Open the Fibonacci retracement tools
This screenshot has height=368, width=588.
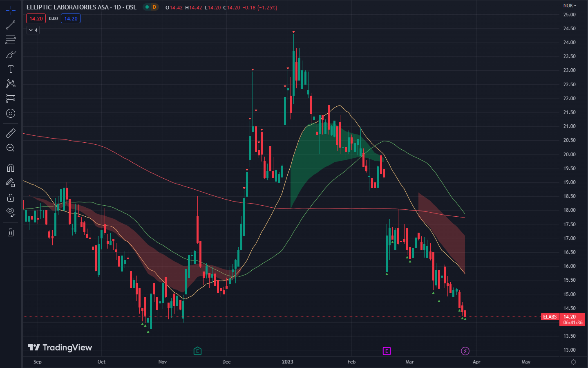(x=11, y=40)
